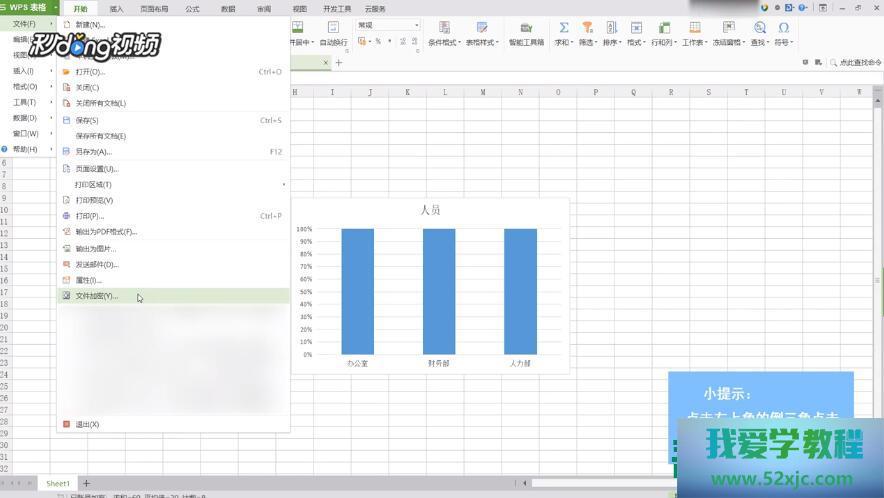Image resolution: width=884 pixels, height=498 pixels.
Task: Click the 筛选 (Filter) funnel icon
Action: tap(587, 28)
